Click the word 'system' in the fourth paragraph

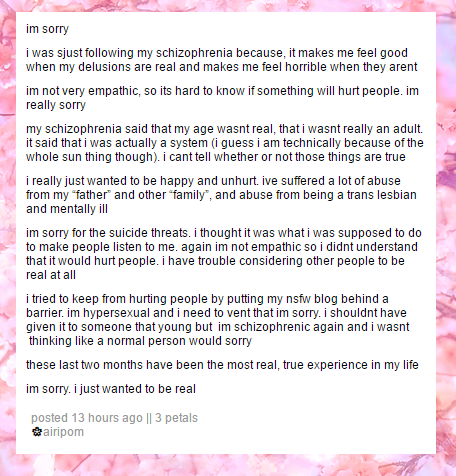tap(189, 143)
